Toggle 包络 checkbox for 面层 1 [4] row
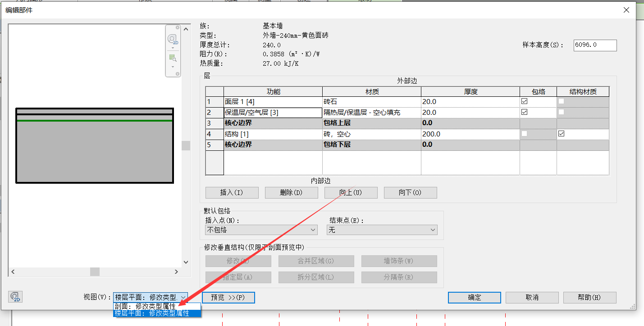Viewport: 644px width, 326px height. click(x=524, y=101)
